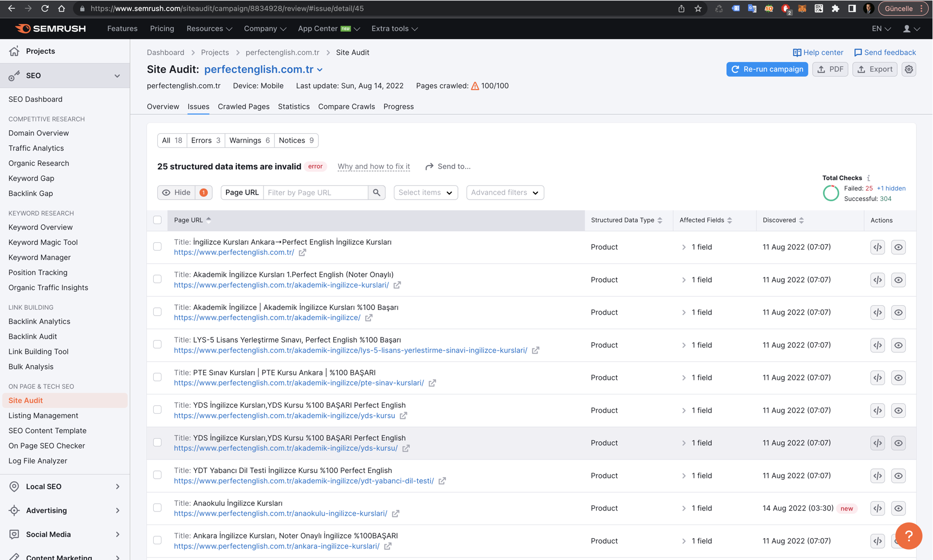Filter by Warnings 6 tab
Viewport: 933px width, 560px height.
pyautogui.click(x=250, y=141)
